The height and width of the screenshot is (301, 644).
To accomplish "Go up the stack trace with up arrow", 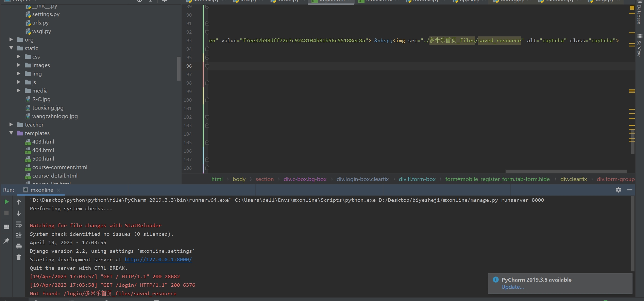I will pos(19,202).
